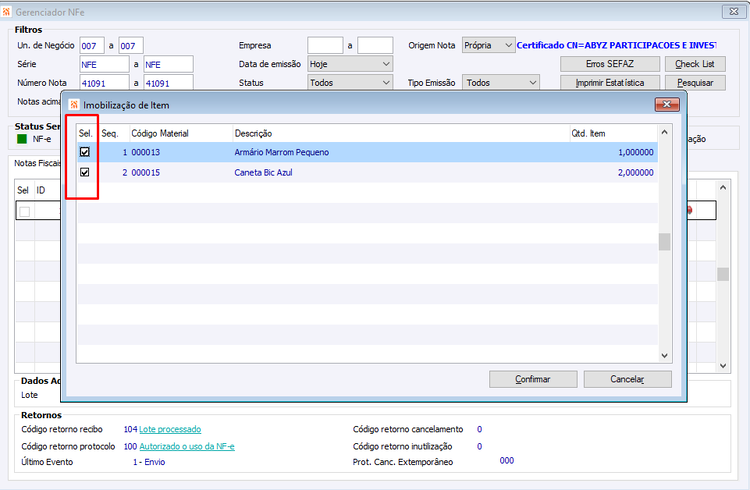Click Imprimir Estatística button
750x490 pixels.
pyautogui.click(x=610, y=83)
